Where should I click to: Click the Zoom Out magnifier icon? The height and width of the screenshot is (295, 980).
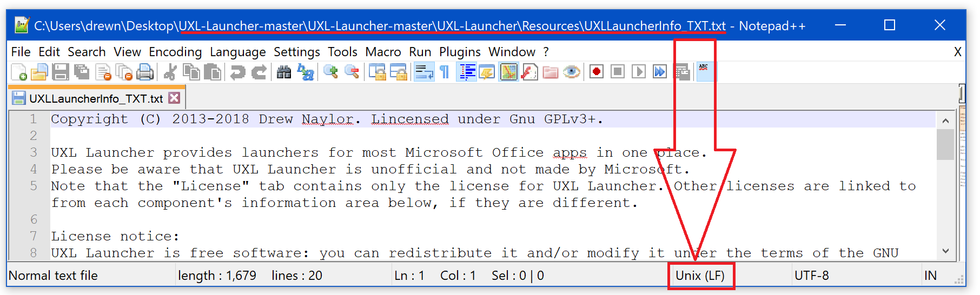(352, 72)
